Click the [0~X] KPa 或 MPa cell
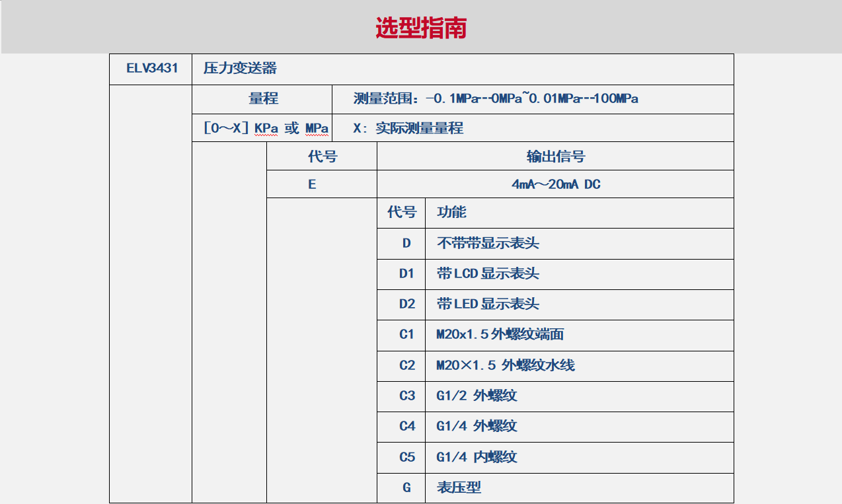 pyautogui.click(x=266, y=128)
